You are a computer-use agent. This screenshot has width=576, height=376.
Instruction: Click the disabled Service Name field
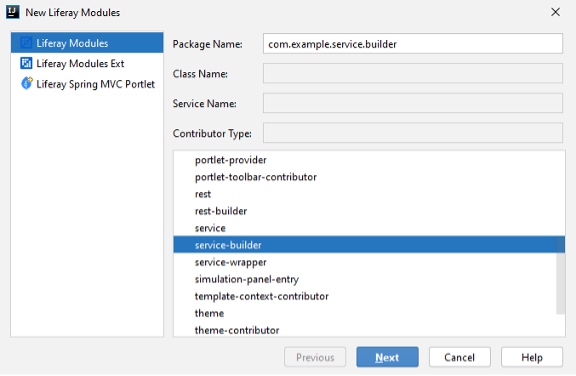pyautogui.click(x=413, y=103)
